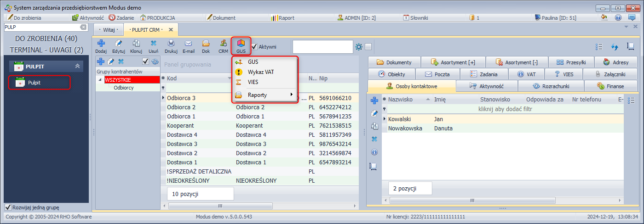Screen dimensions: 644x224
Task: Click the Edytuj pencil icon
Action: tap(119, 44)
